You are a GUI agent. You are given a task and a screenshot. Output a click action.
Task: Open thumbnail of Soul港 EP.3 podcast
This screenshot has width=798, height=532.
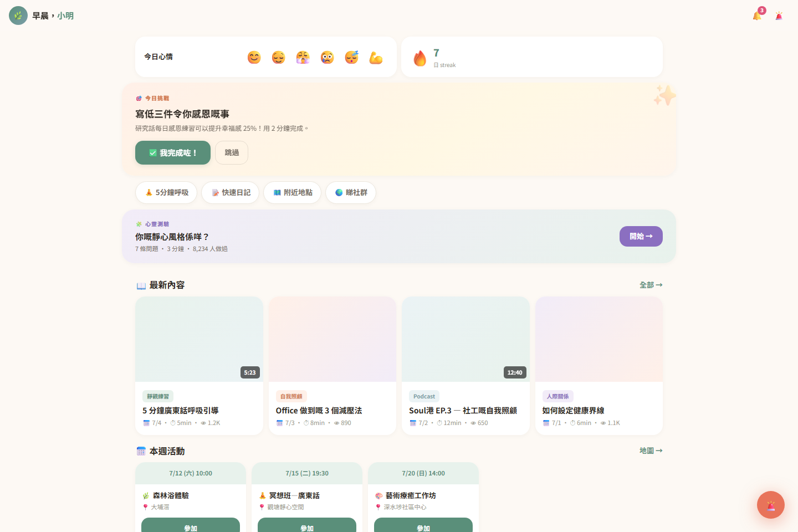pos(465,339)
